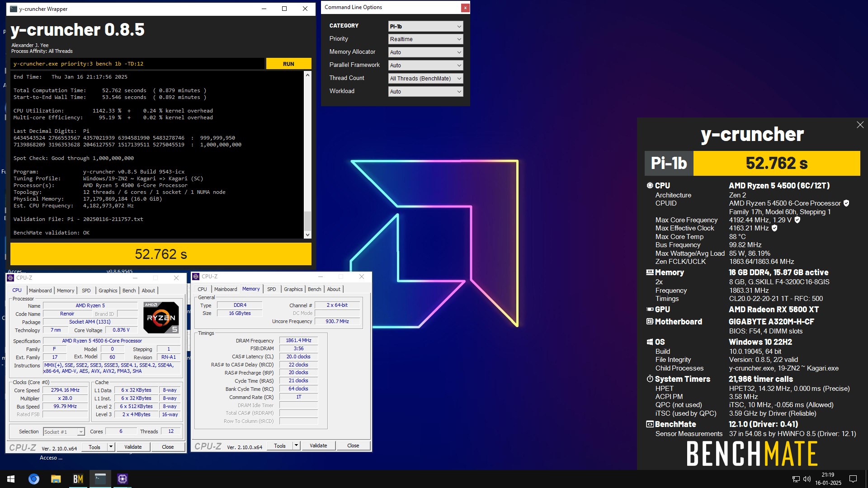This screenshot has height=488, width=868.
Task: Click the yellow 52.762 s result bar
Action: 161,254
